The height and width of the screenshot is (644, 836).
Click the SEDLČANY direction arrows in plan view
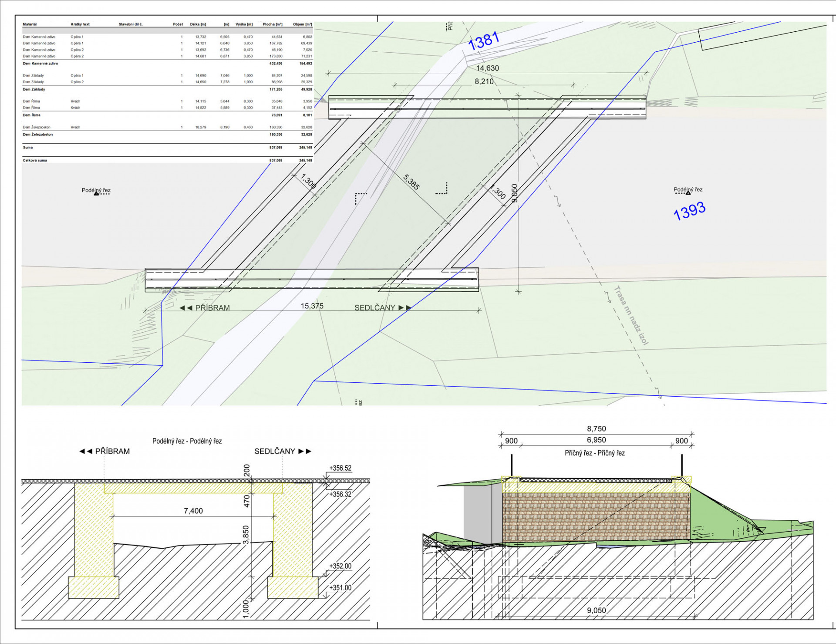(x=405, y=307)
